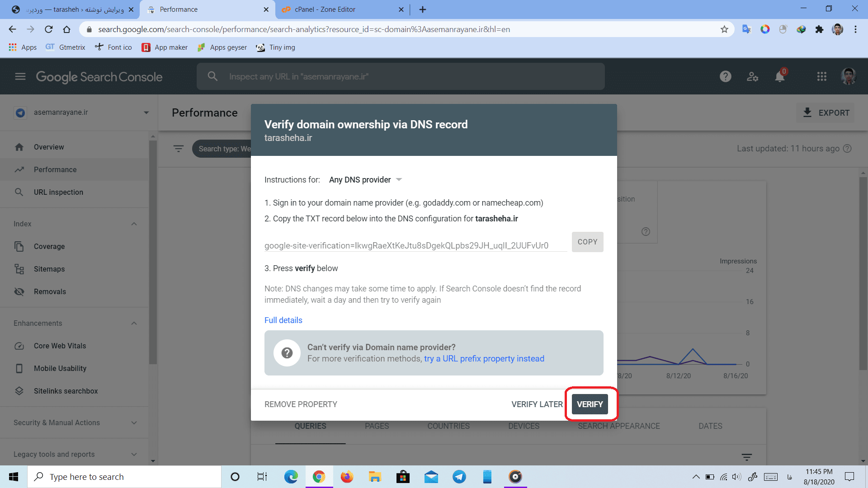Viewport: 868px width, 488px height.
Task: Open Removals in the sidebar
Action: tap(75, 292)
